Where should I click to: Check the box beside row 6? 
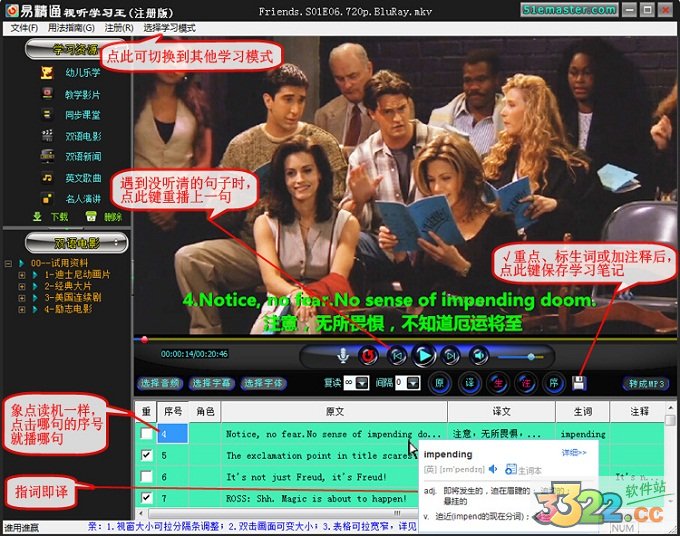coord(147,477)
